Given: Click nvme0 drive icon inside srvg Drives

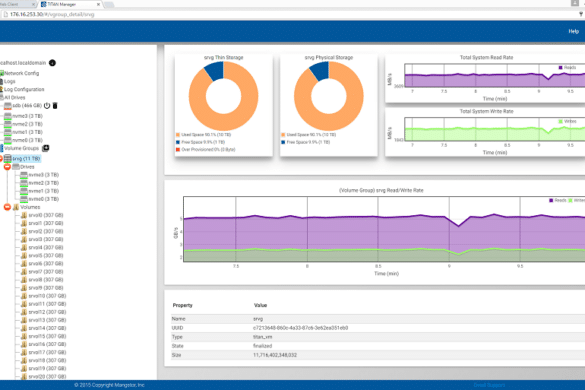Looking at the screenshot, I should click(24, 199).
